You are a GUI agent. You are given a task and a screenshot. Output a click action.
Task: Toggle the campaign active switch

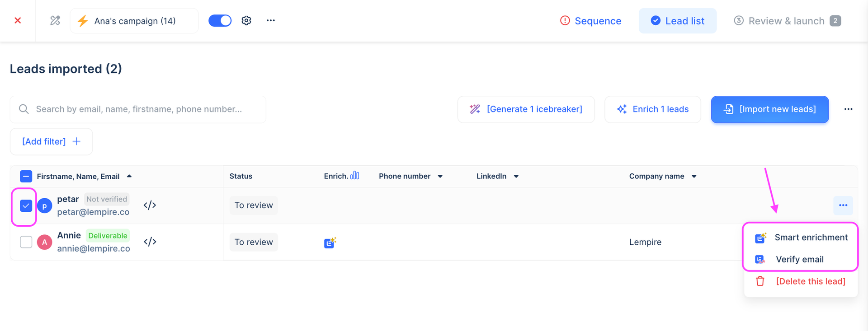[220, 21]
